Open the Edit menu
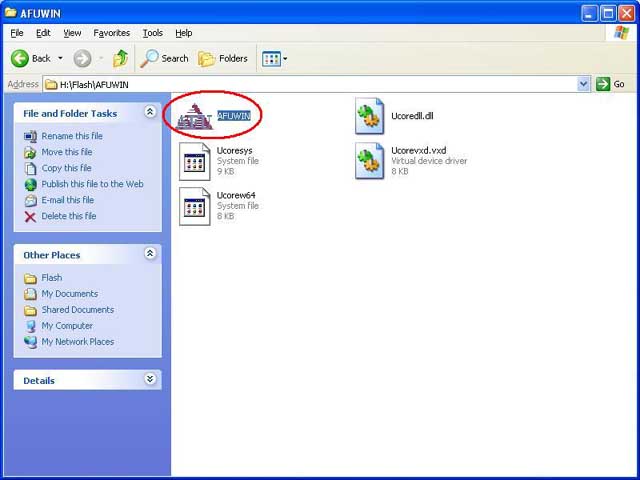640x480 pixels. pyautogui.click(x=43, y=33)
